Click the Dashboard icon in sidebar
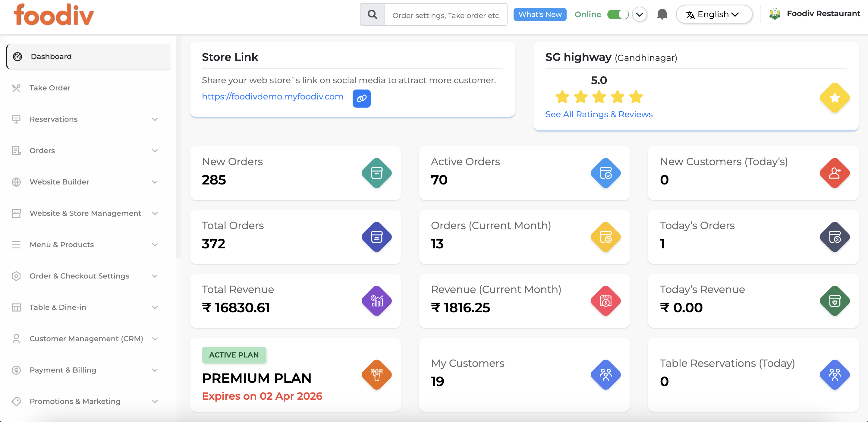 (x=17, y=57)
